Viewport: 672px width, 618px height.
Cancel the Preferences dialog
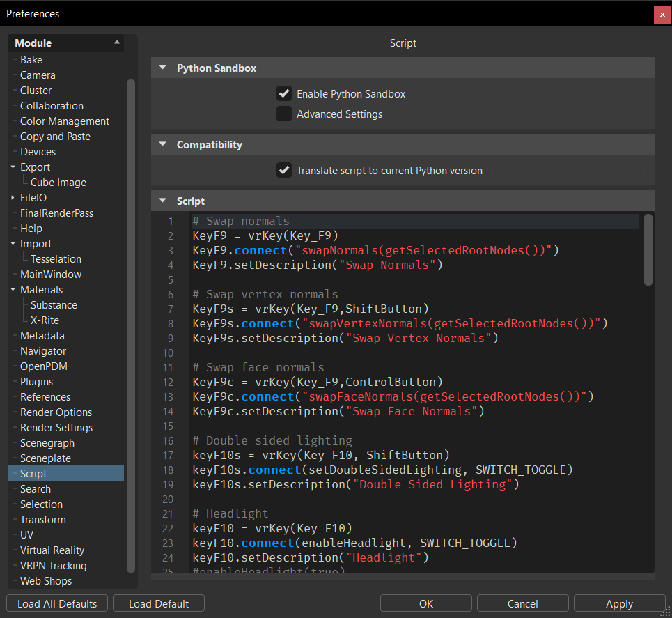522,603
